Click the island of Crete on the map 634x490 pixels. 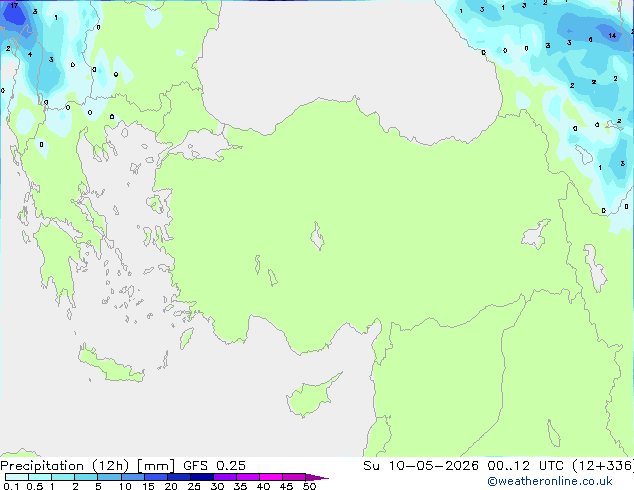pyautogui.click(x=111, y=365)
